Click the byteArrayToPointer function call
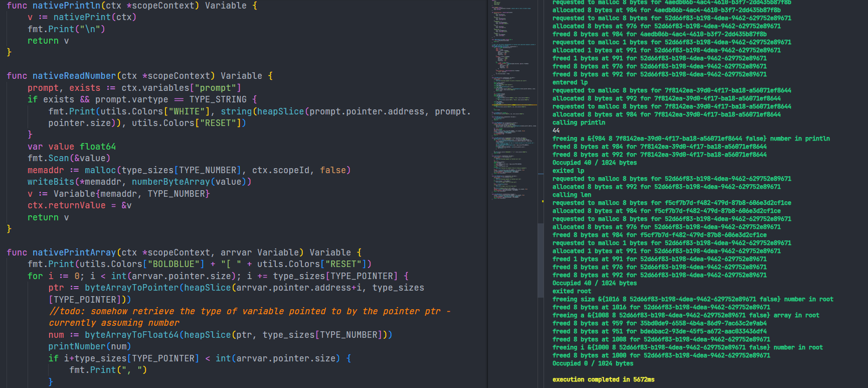 tap(131, 288)
